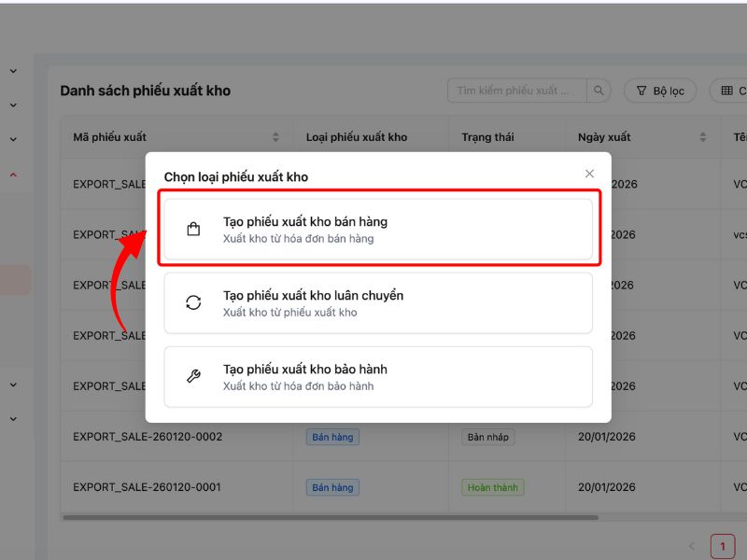
Task: Go to previous page with left arrow
Action: 692,546
